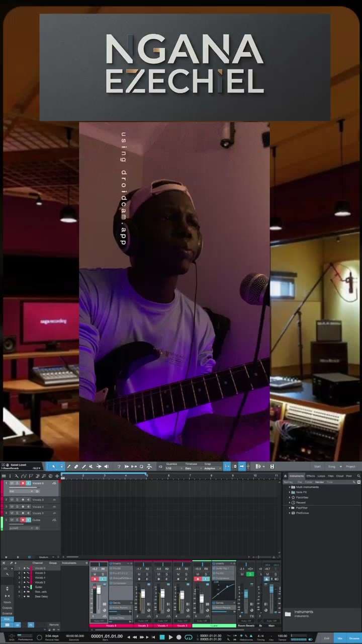This screenshot has width=362, height=644.
Task: Click the IQ quantize icon
Action: (160, 466)
